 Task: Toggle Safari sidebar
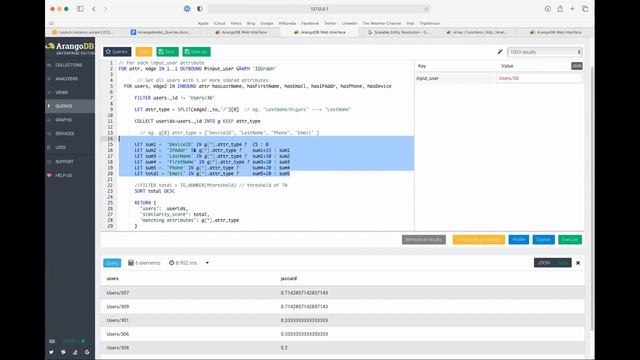[80, 9]
